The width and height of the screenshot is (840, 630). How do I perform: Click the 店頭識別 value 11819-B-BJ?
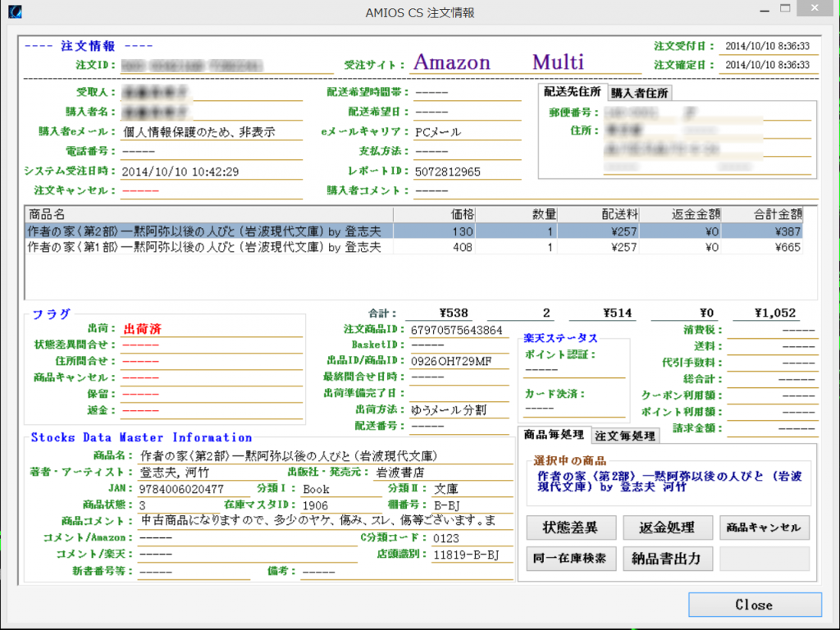point(466,555)
